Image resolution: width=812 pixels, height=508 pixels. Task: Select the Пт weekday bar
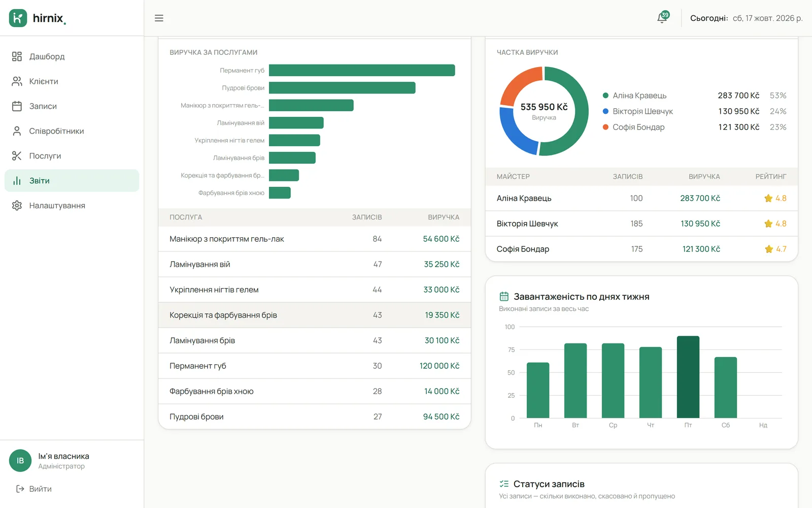tap(688, 377)
